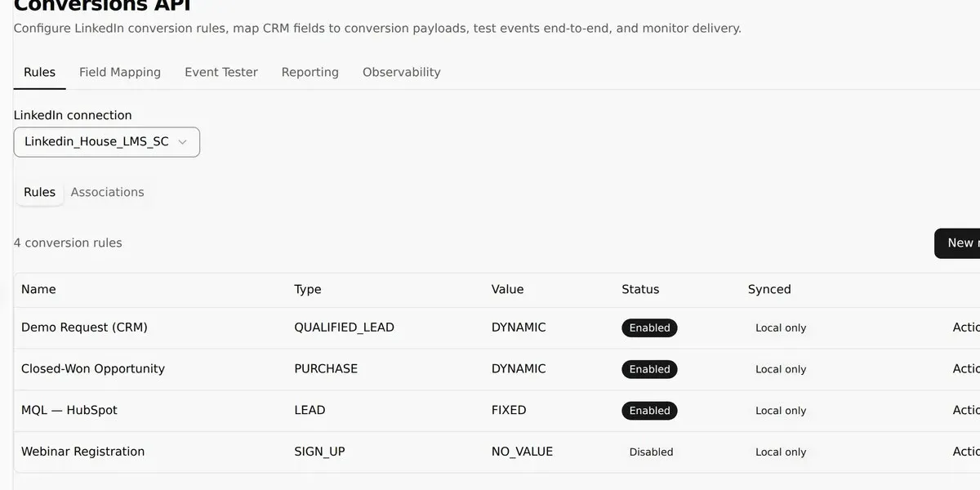980x490 pixels.
Task: Open the Reporting tab
Action: tap(310, 72)
